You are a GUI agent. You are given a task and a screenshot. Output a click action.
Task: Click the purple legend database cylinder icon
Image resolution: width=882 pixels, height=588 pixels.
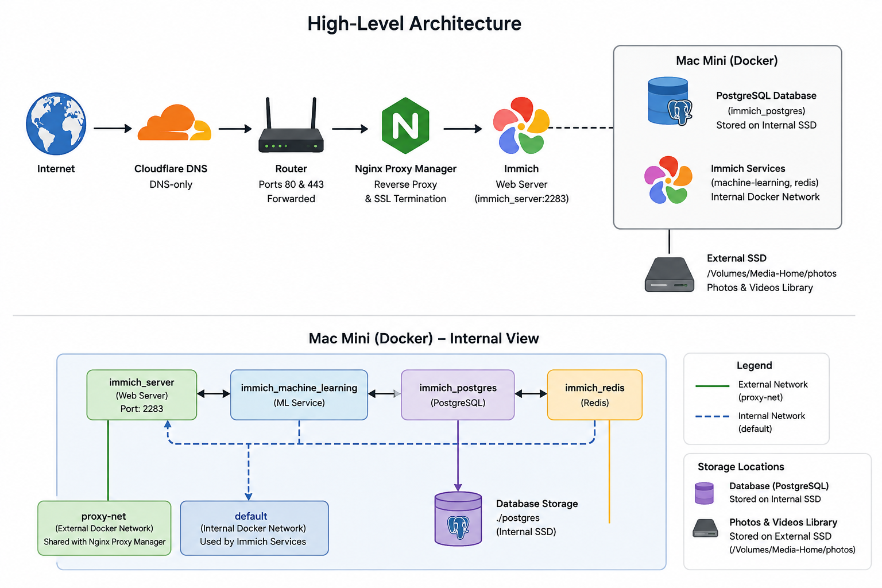[704, 493]
